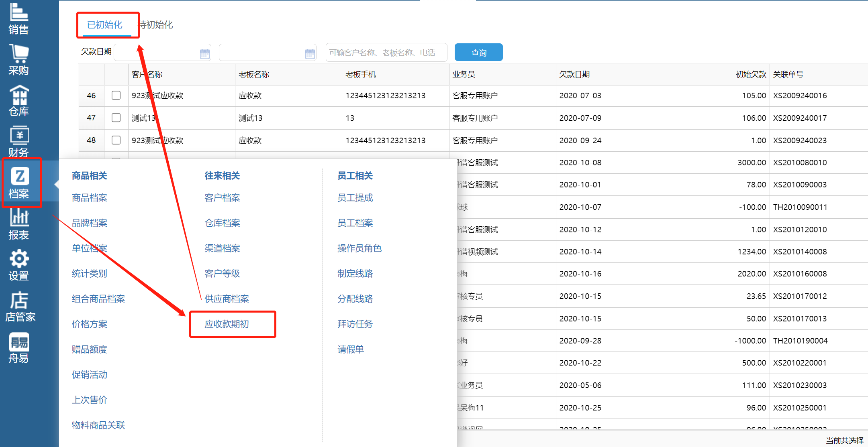The image size is (868, 447).
Task: Switch to the 待初始化 tab
Action: [156, 25]
